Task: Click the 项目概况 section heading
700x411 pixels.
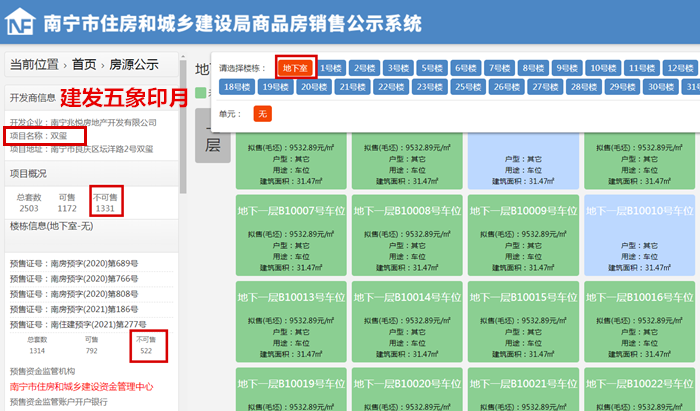Action: click(28, 174)
